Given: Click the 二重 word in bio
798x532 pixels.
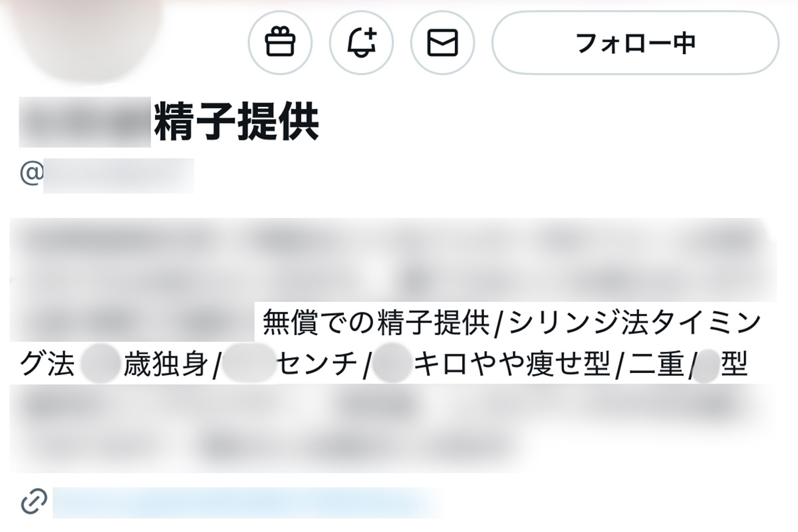Looking at the screenshot, I should pyautogui.click(x=656, y=366).
